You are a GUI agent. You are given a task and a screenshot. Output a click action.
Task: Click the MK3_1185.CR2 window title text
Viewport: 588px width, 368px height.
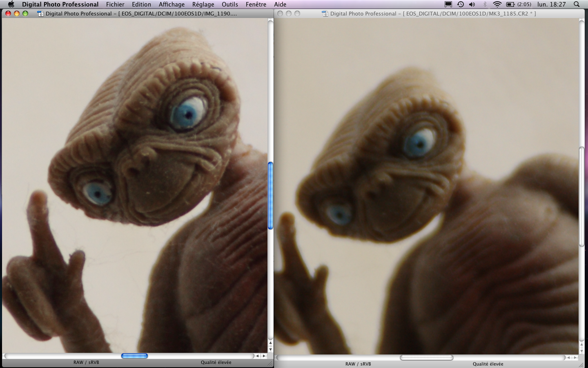pos(433,13)
